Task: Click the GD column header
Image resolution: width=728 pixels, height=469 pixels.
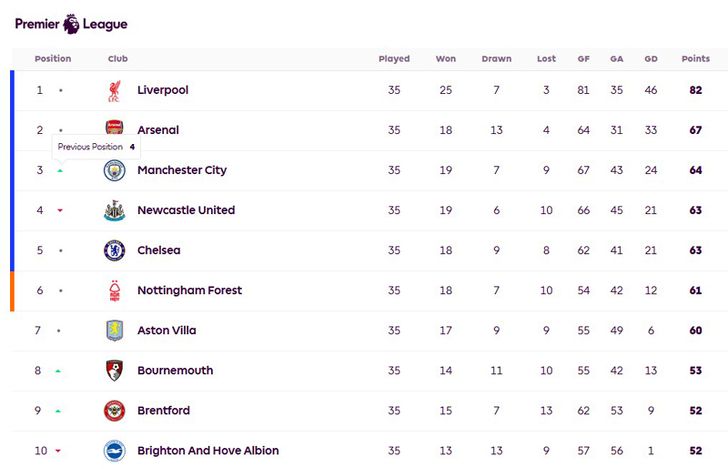Action: [651, 59]
